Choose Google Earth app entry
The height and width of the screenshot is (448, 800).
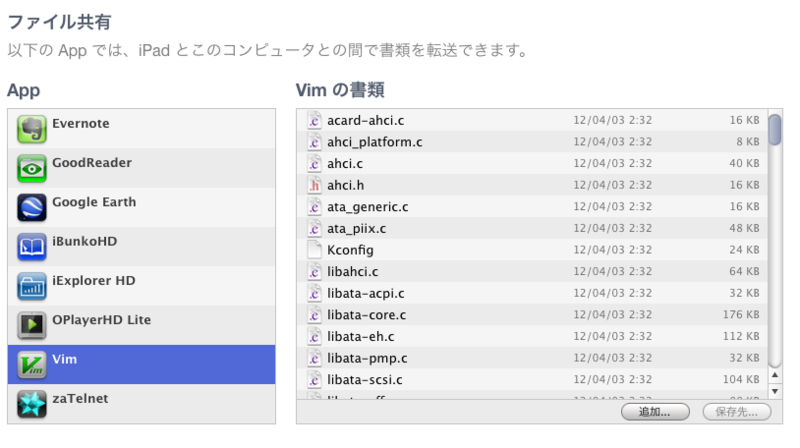coord(141,207)
